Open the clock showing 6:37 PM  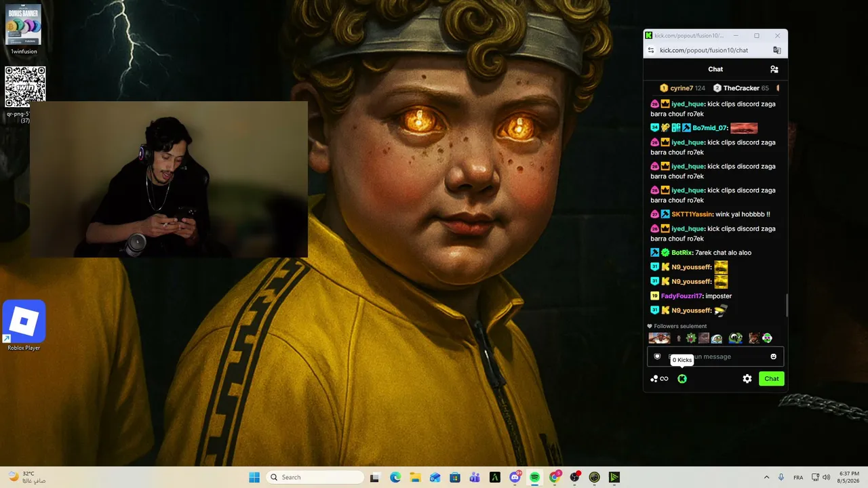click(x=849, y=477)
